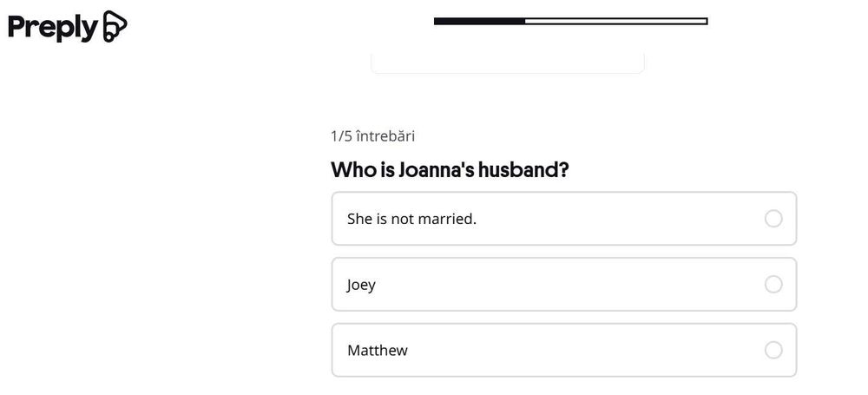Click the Preply logo arrow icon

(115, 27)
